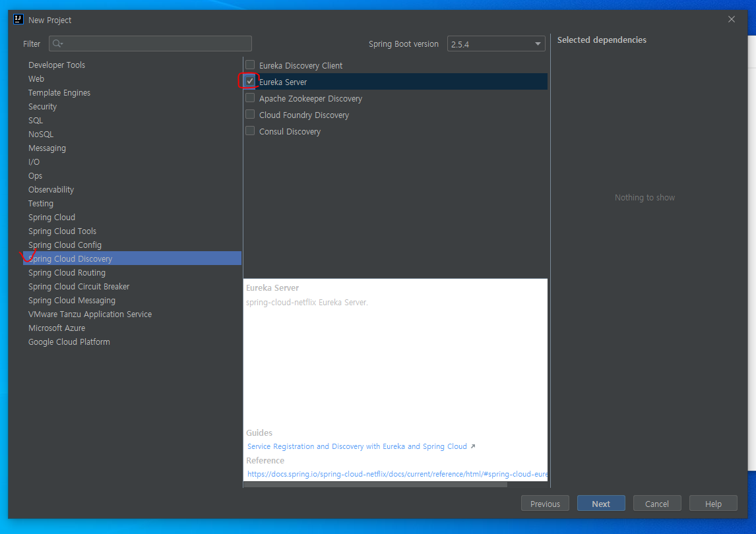Open the docs.spring.io reference link
The width and height of the screenshot is (756, 534).
point(397,474)
